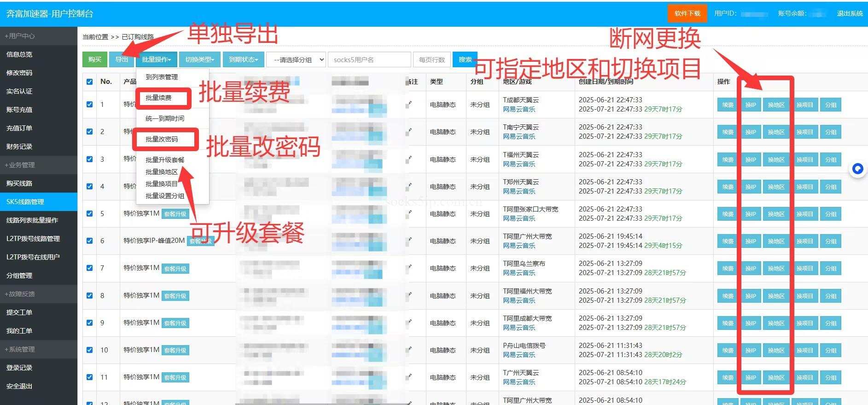868x405 pixels.
Task: Open the 切换类型 dropdown
Action: [199, 59]
